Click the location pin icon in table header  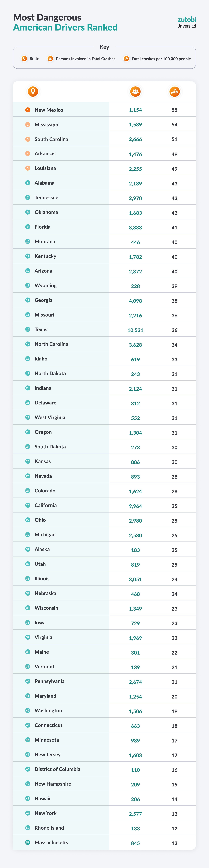tap(33, 91)
